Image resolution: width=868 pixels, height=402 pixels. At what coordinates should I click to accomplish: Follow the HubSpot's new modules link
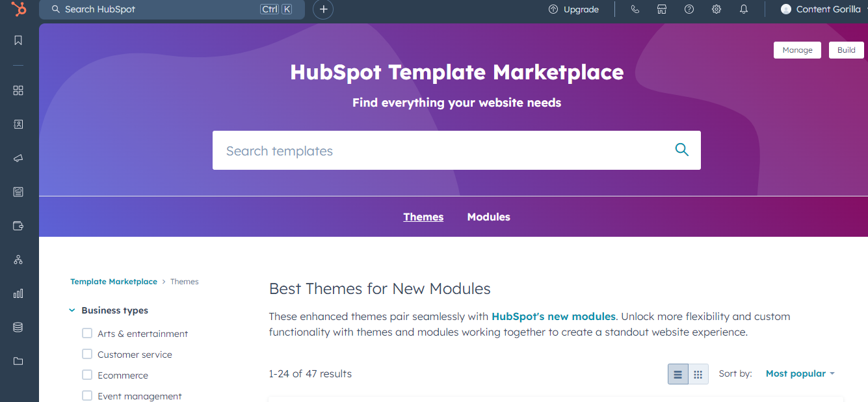(x=553, y=316)
